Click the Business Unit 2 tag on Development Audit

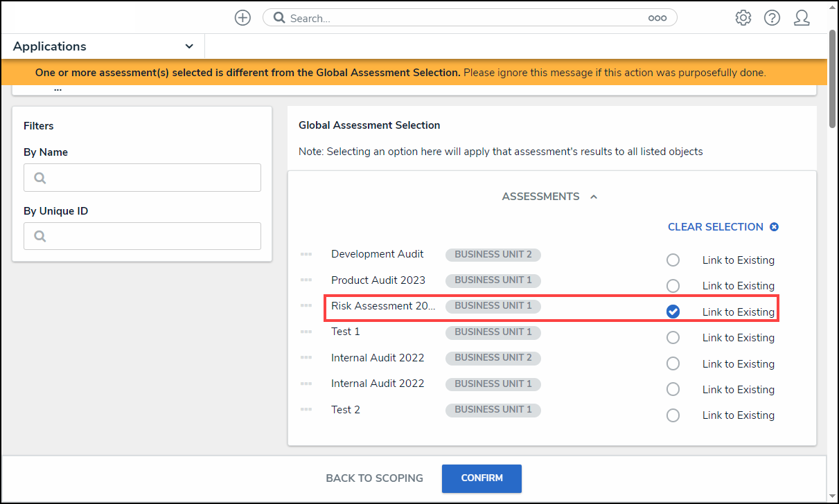click(493, 255)
